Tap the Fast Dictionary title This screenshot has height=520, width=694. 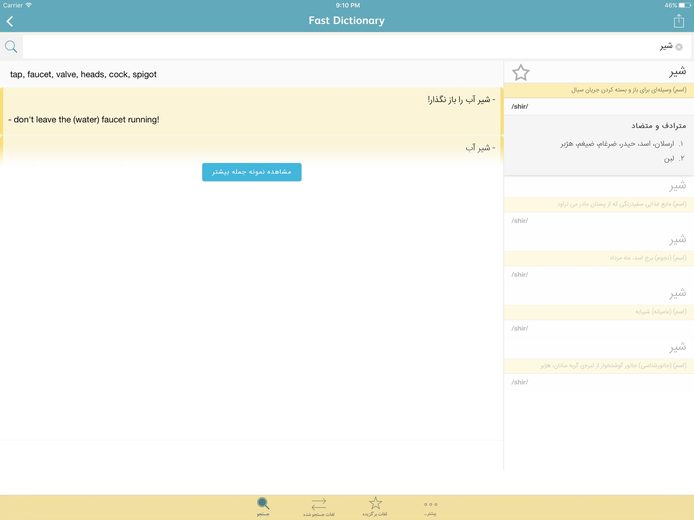click(x=347, y=21)
